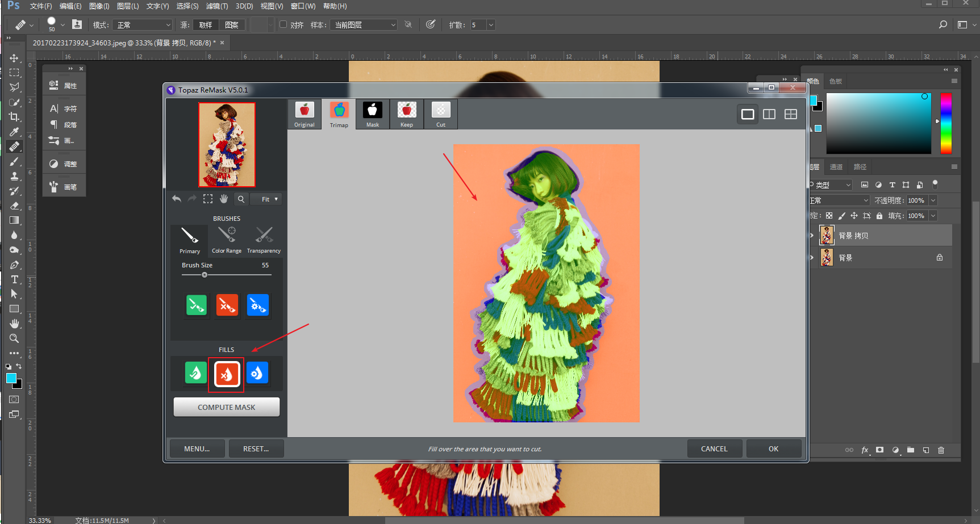Open the layer blend mode dropdown
The height and width of the screenshot is (524, 980).
point(839,200)
